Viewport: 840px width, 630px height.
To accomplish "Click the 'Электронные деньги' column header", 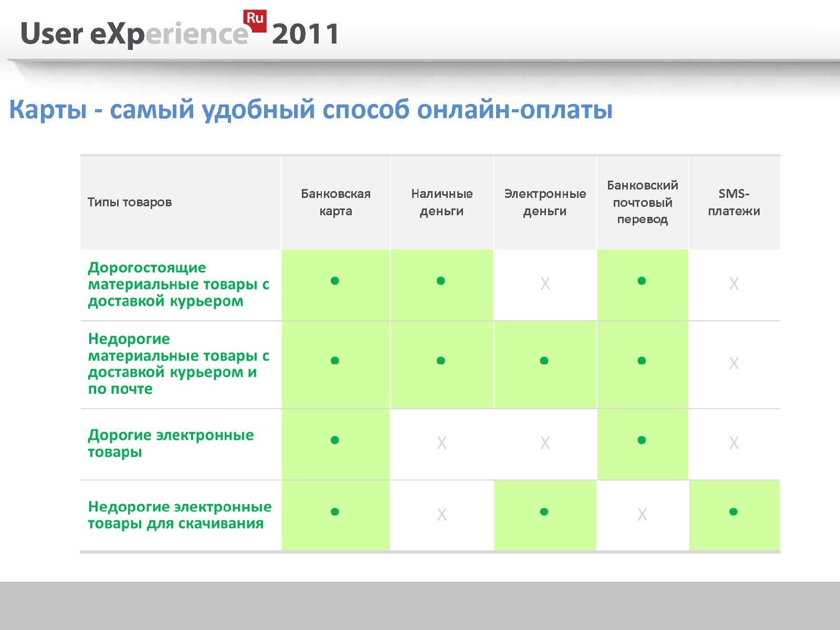I will pyautogui.click(x=545, y=202).
